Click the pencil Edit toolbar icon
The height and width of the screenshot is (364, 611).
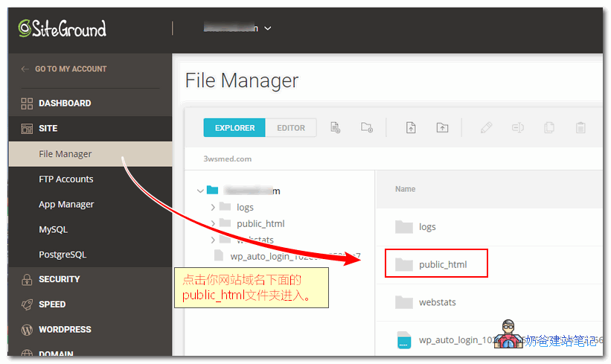486,127
